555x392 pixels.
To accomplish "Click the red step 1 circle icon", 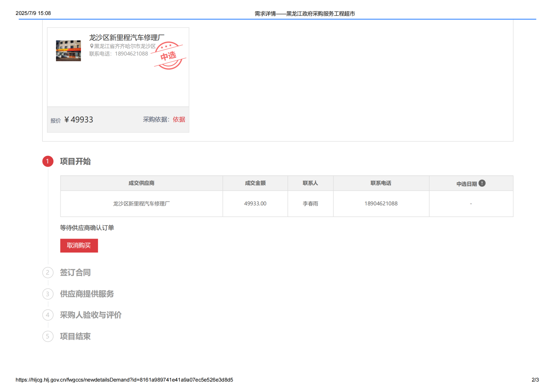I will click(48, 161).
